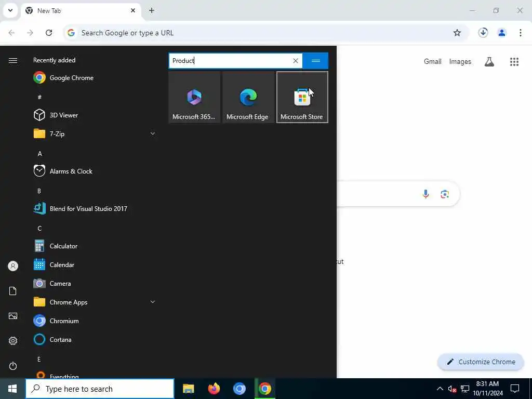Clear the tile group name field
Screen dimensions: 532x399
tap(296, 61)
